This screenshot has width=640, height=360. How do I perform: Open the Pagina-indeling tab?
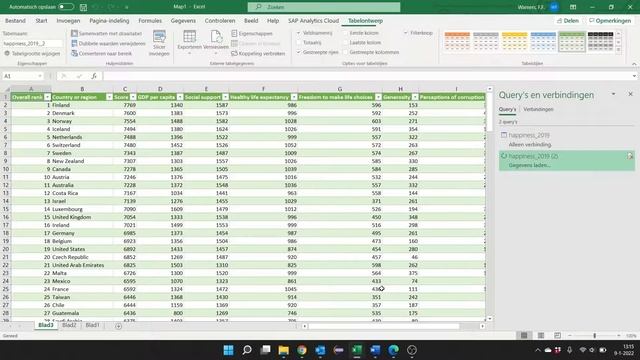coord(109,20)
